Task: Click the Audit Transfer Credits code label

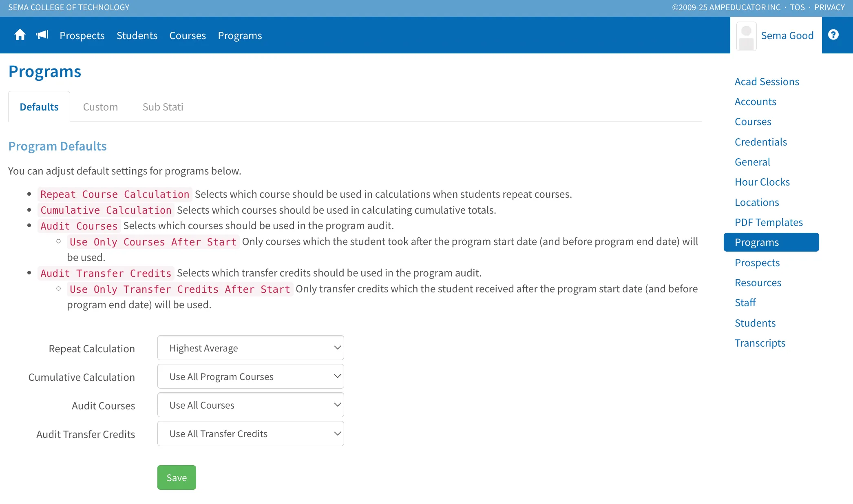Action: click(x=106, y=273)
